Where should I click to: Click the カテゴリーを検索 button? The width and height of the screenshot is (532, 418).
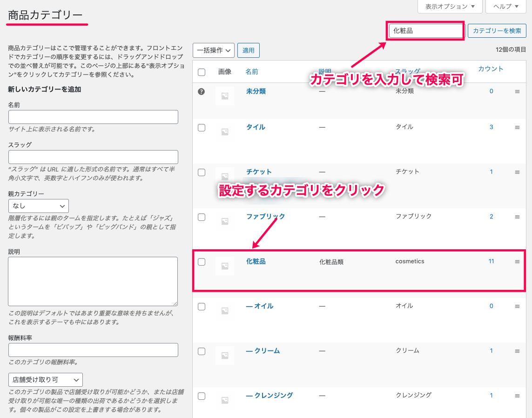click(x=497, y=31)
